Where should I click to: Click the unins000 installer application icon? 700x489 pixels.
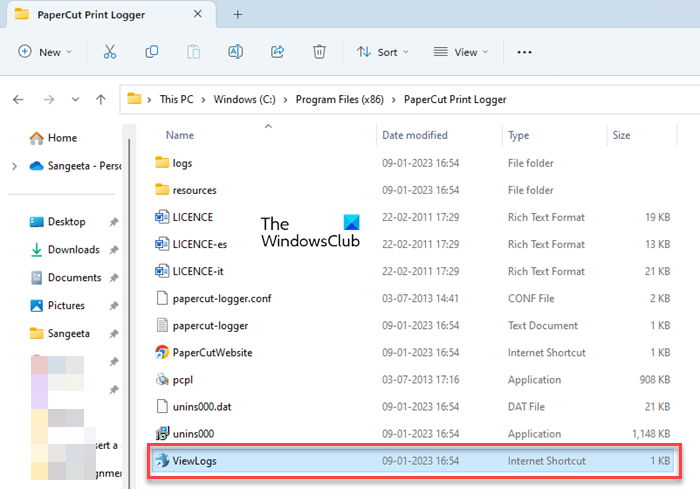tap(162, 433)
